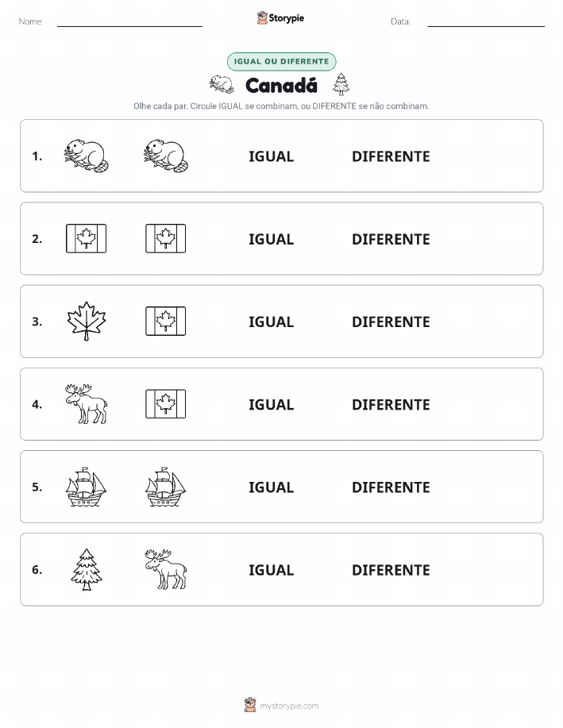
Task: Click the beaver icon beside Canadá title
Action: [x=222, y=84]
